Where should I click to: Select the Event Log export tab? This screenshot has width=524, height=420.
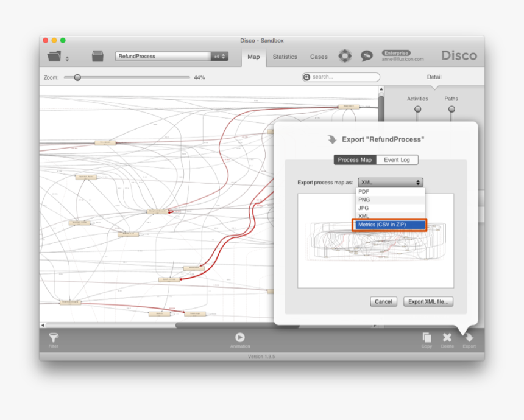pos(397,160)
